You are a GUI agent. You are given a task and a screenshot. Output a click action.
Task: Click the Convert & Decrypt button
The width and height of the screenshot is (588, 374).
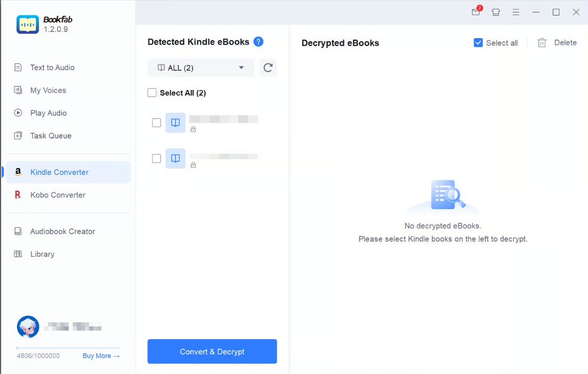tap(212, 351)
